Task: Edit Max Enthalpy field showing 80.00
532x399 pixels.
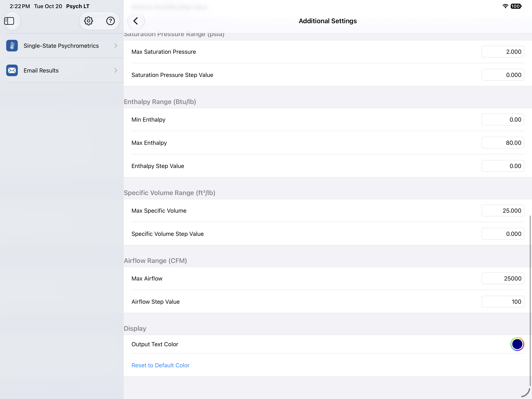Action: [x=503, y=143]
